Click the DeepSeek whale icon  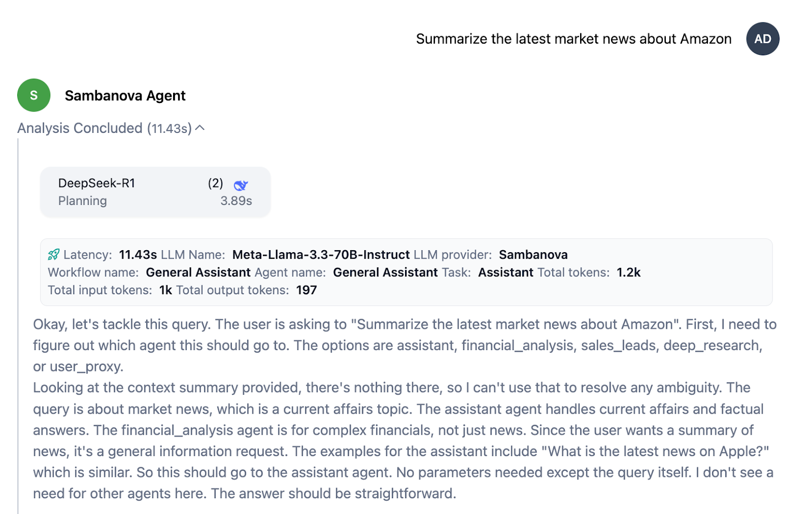(242, 185)
